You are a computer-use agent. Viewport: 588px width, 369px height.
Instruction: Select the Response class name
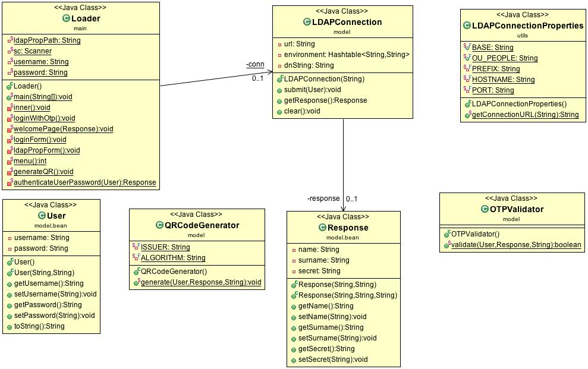[348, 228]
